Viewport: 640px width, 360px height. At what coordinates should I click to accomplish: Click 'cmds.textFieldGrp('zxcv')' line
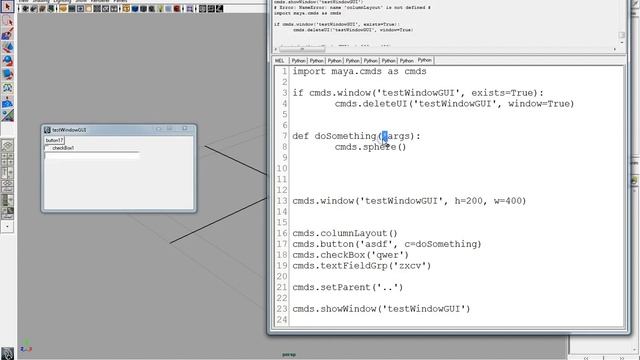click(x=362, y=266)
